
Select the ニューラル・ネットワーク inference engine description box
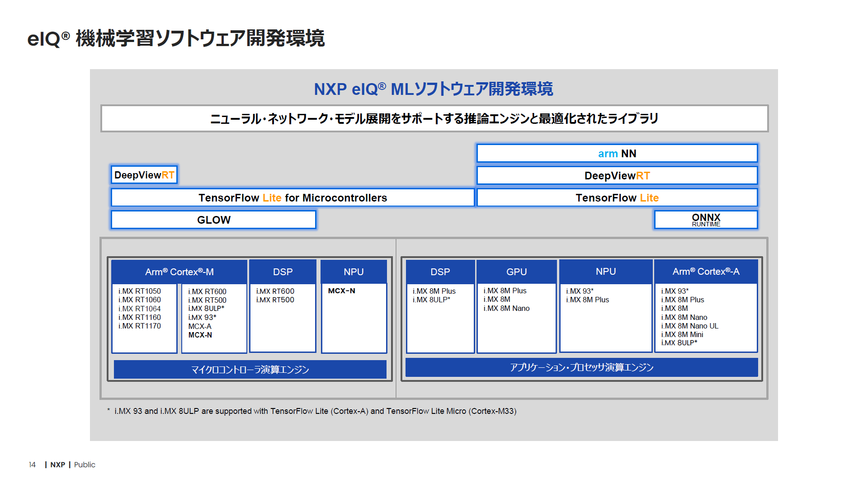tap(434, 118)
